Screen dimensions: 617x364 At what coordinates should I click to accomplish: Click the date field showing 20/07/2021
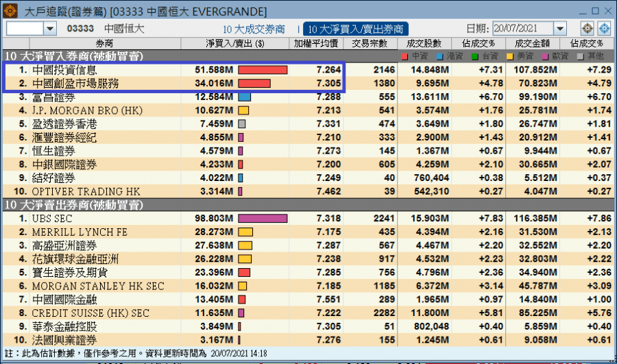coord(522,29)
